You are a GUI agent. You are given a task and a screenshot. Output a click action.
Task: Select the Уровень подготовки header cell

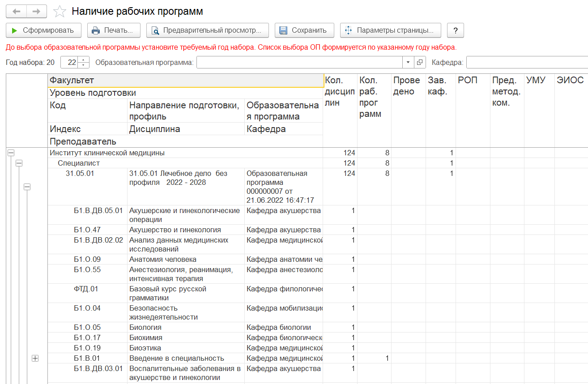(185, 93)
